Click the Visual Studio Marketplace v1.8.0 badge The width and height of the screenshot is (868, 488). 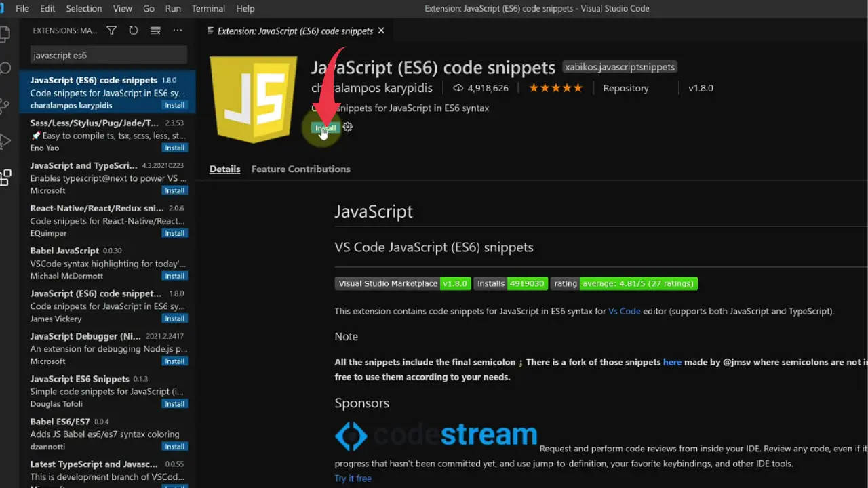(403, 283)
